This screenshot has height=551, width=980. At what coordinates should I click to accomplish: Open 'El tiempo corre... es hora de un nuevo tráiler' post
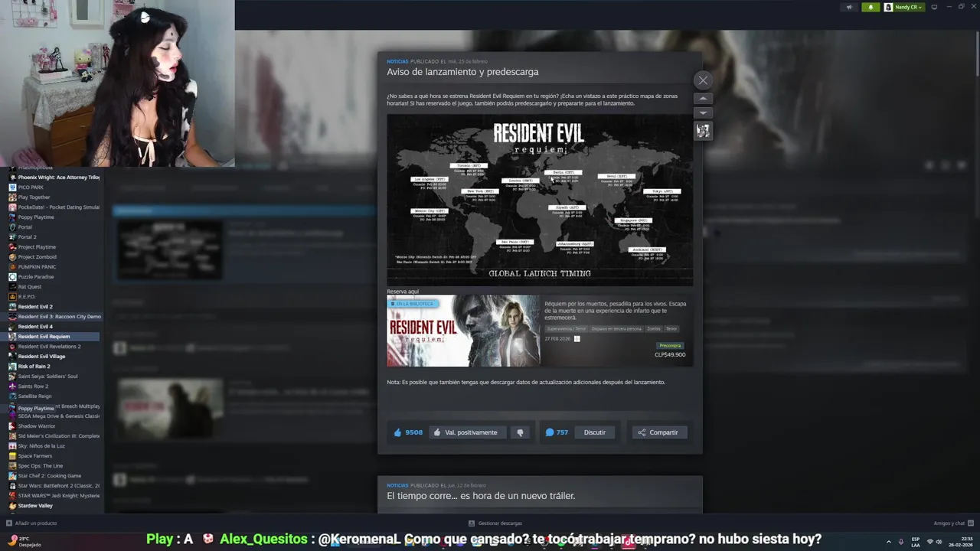(481, 496)
